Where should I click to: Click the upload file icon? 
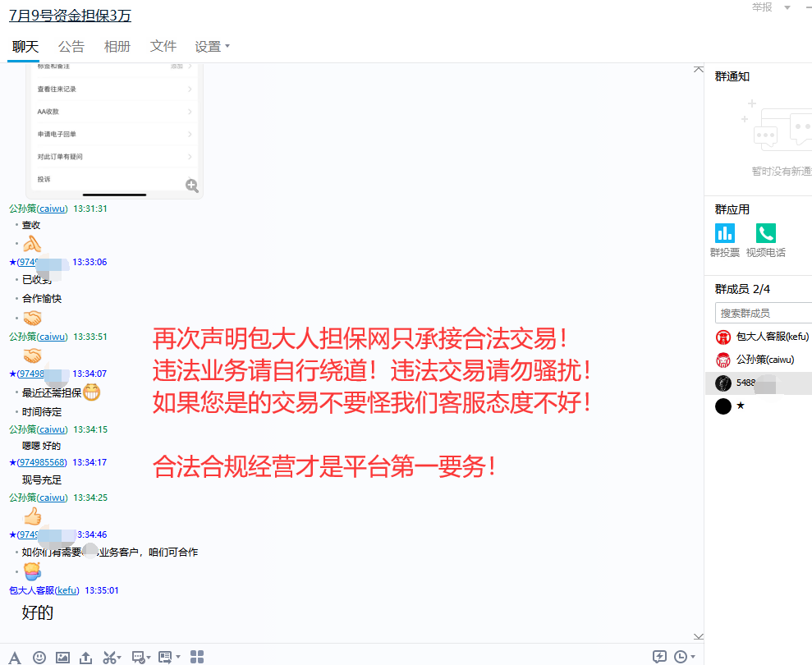(85, 657)
